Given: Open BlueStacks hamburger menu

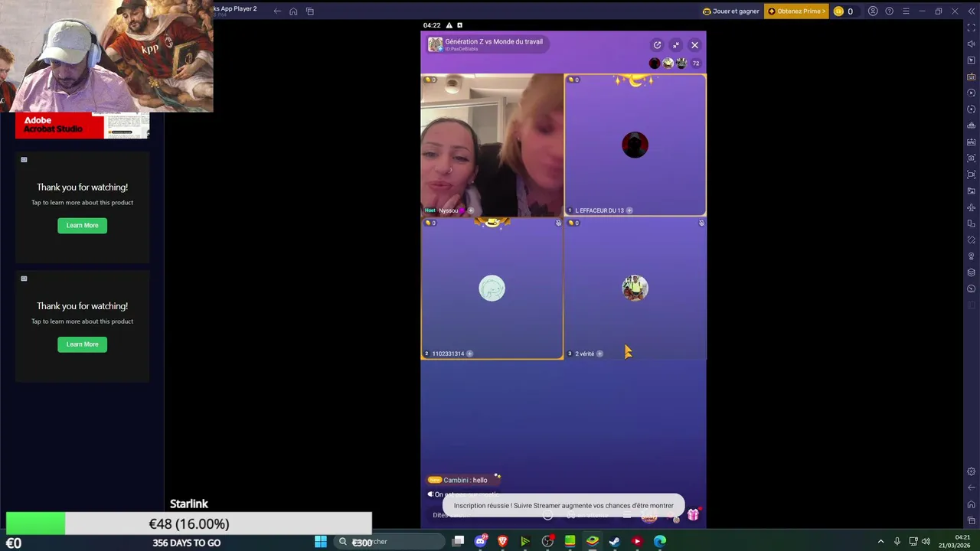Looking at the screenshot, I should pyautogui.click(x=906, y=11).
